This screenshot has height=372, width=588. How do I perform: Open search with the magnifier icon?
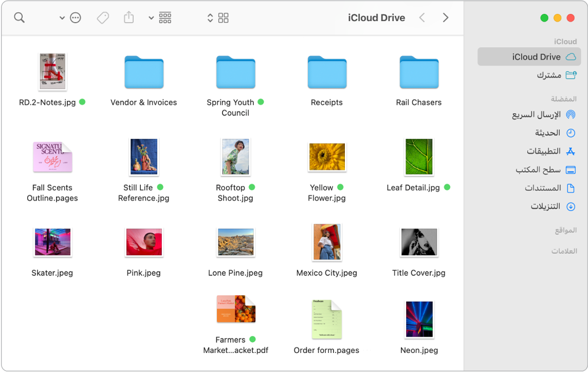click(19, 17)
